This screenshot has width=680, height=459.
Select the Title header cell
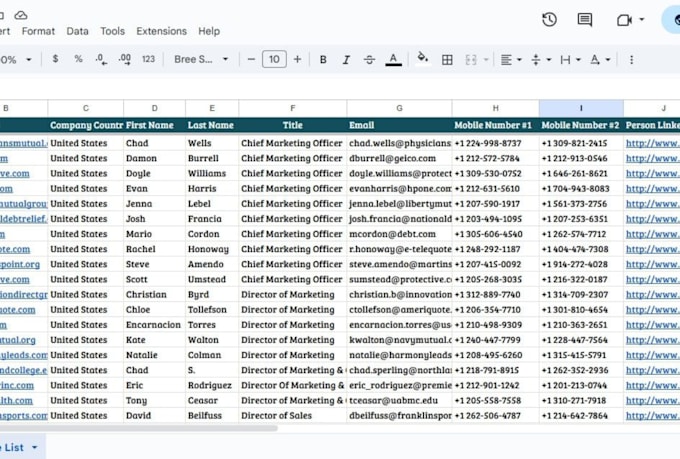pyautogui.click(x=293, y=125)
